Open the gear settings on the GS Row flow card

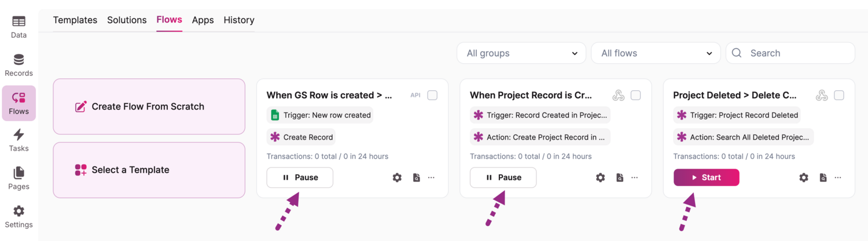397,178
